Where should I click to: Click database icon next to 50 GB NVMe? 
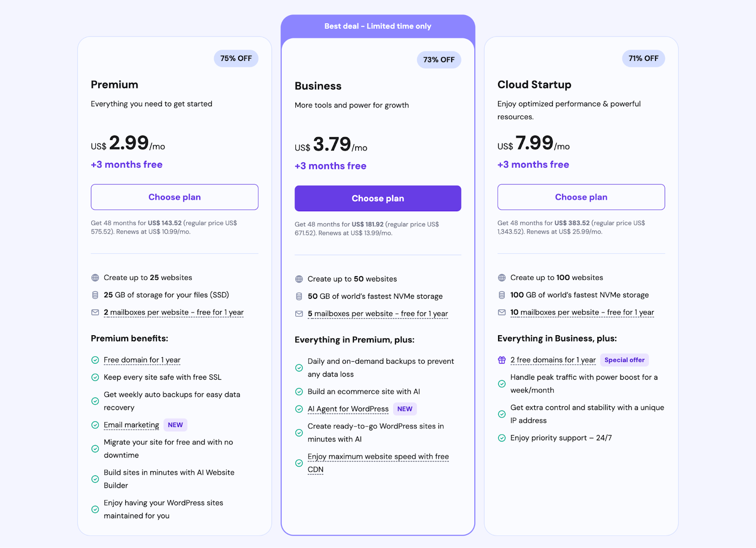[x=299, y=296]
